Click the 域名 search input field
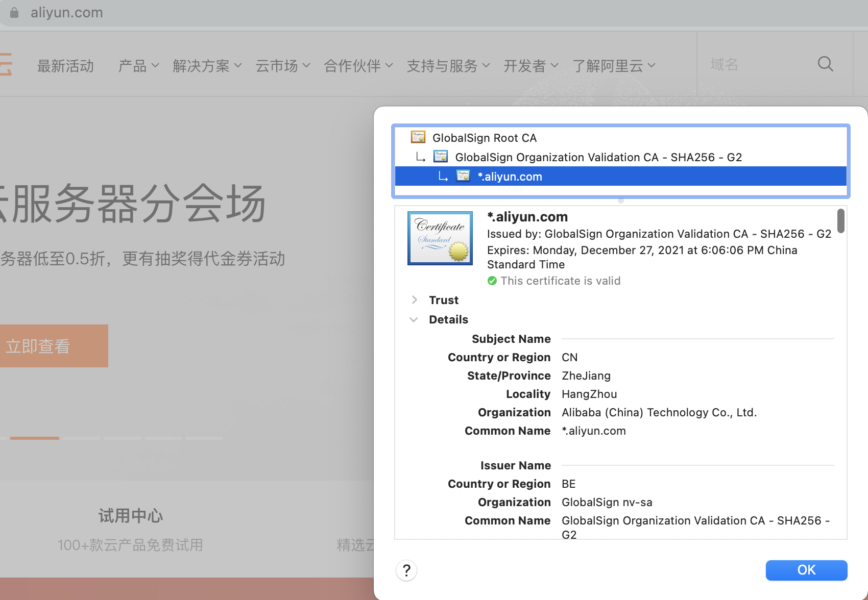 [756, 64]
